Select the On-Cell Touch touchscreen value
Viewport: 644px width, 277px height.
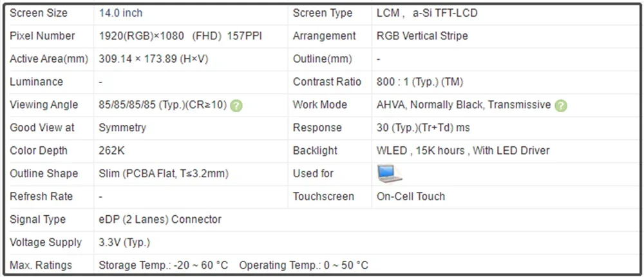(x=411, y=196)
